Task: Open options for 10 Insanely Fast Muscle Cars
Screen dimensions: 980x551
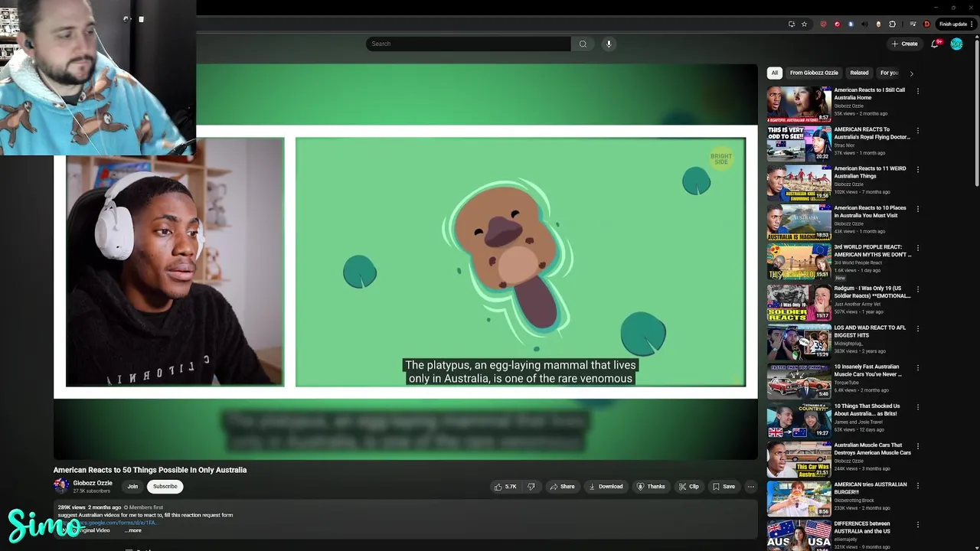Action: [x=917, y=367]
